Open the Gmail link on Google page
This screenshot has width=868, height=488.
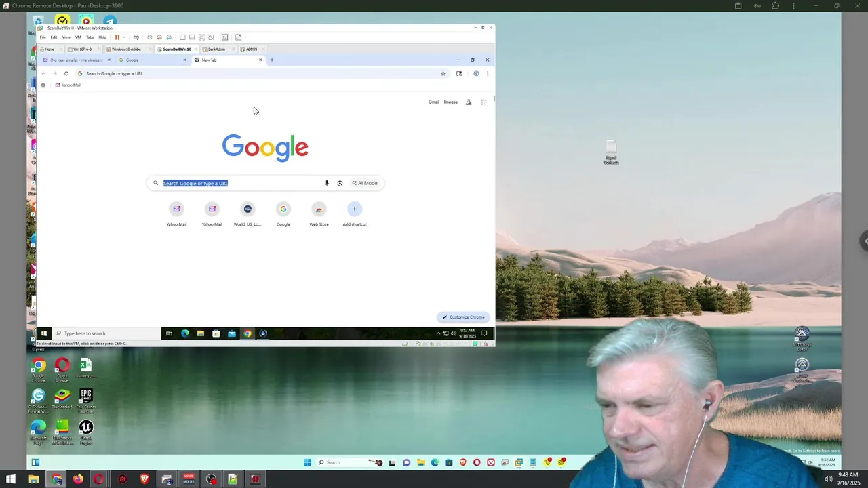pyautogui.click(x=434, y=102)
